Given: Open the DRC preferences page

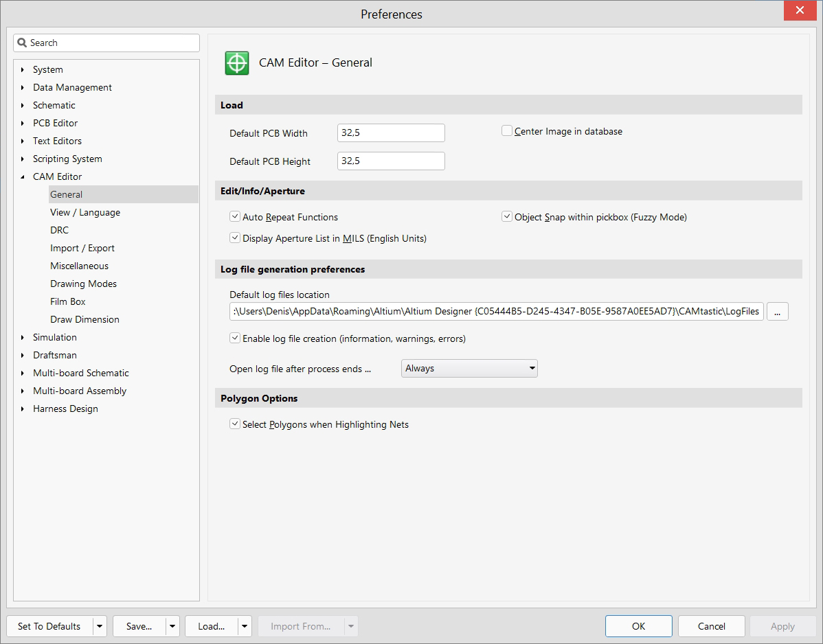Looking at the screenshot, I should (59, 230).
